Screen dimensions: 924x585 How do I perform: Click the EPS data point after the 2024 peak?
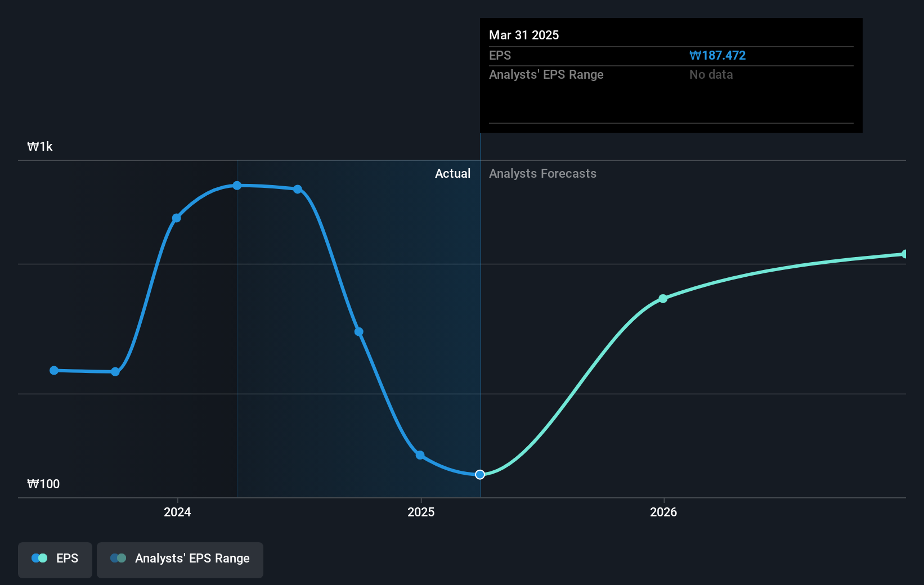pos(298,189)
